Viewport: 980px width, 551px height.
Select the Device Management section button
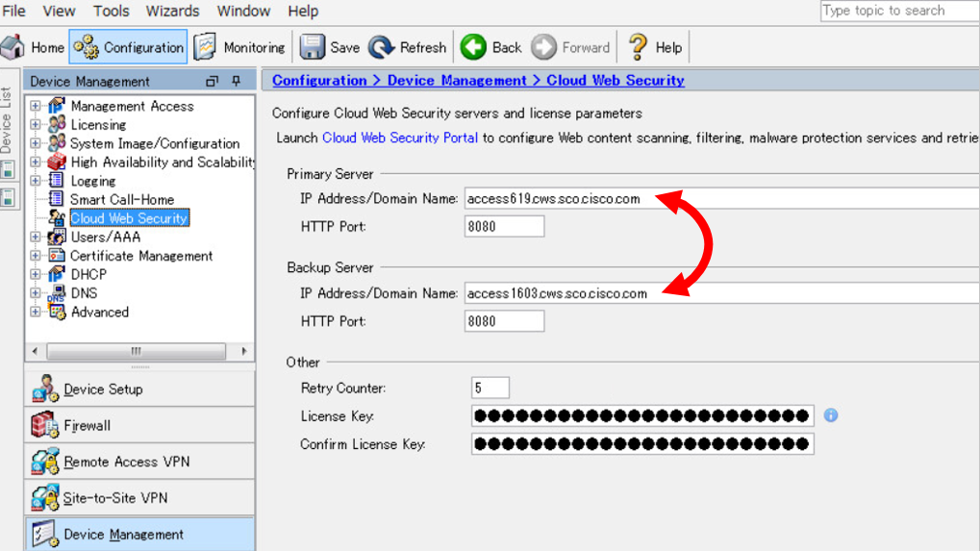coord(140,534)
